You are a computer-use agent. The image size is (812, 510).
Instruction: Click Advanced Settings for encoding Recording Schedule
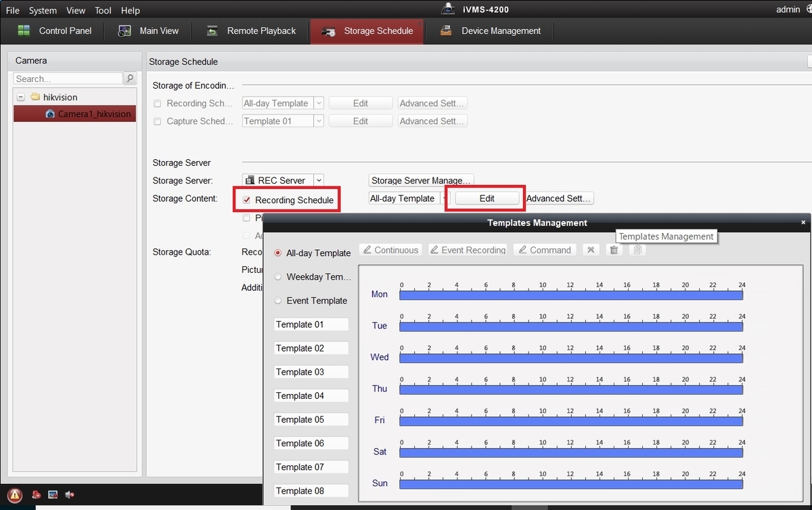pos(432,104)
